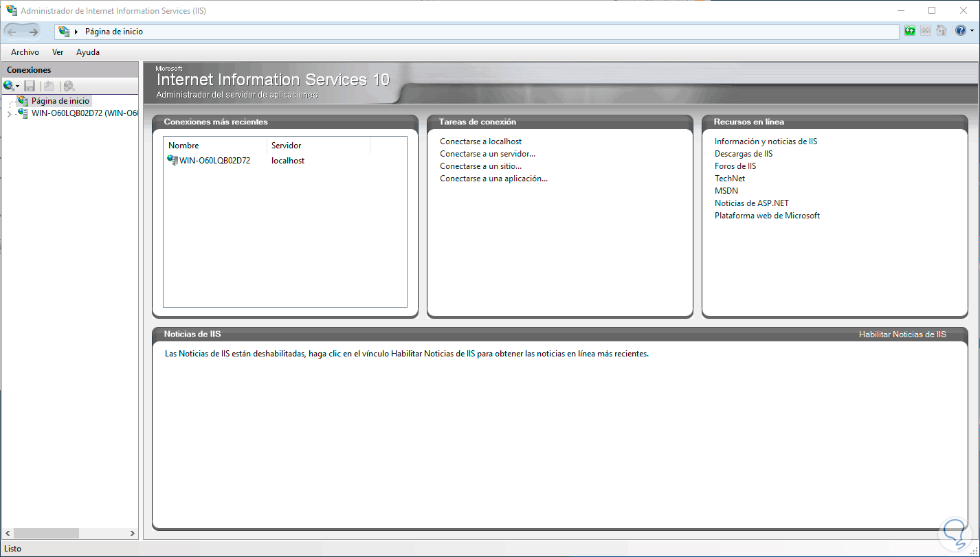Click the IIS app icon in the title bar
Screen dimensions: 980x557
[x=12, y=11]
